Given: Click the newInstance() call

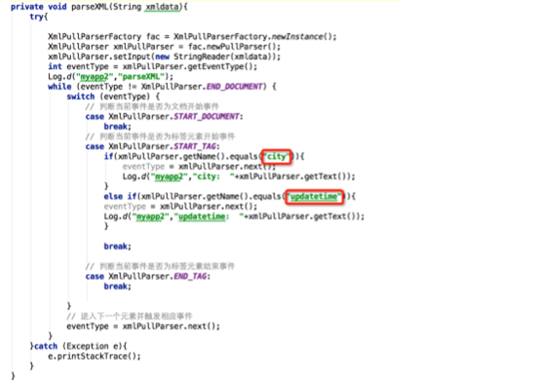Looking at the screenshot, I should point(302,36).
